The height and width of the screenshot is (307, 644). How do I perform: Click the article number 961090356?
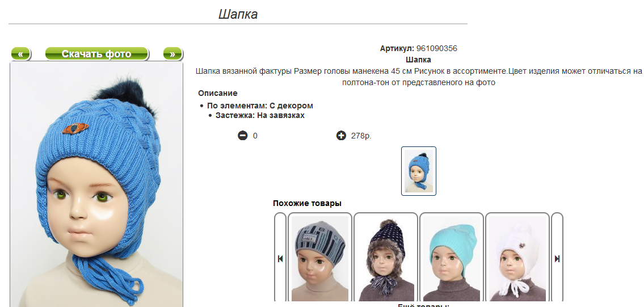(x=436, y=48)
